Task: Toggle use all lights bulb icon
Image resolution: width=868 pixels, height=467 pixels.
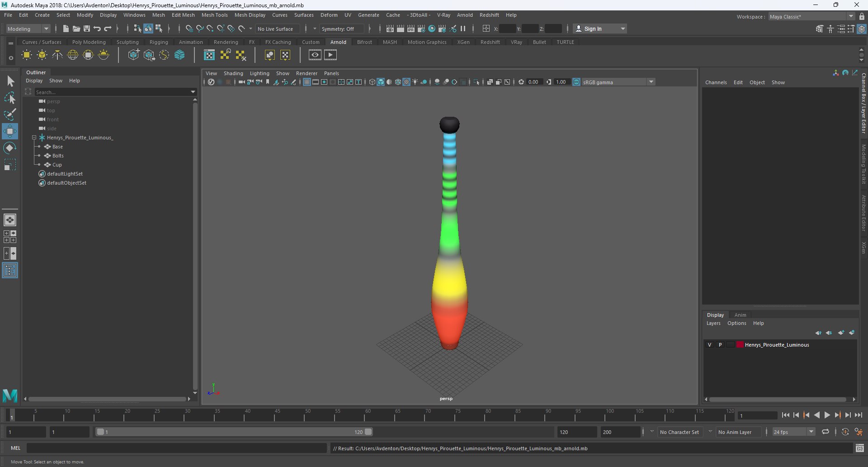Action: pyautogui.click(x=415, y=82)
